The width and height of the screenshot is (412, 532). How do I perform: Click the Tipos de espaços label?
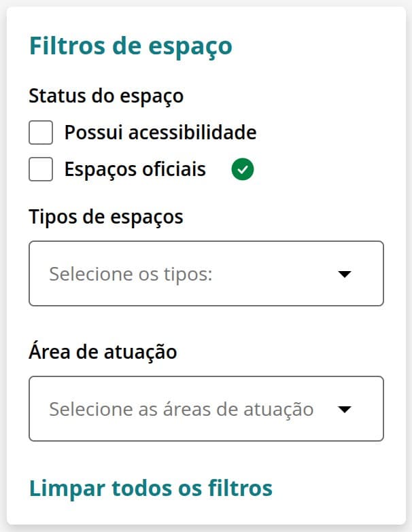(x=106, y=217)
